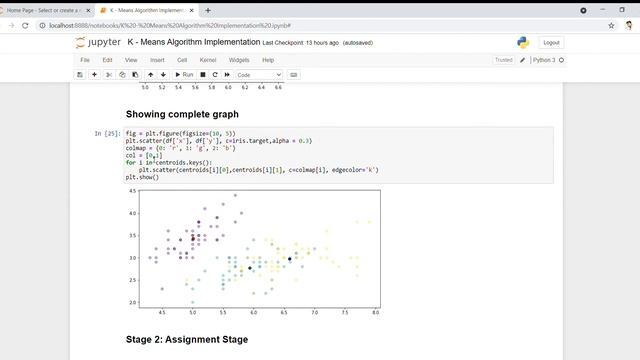This screenshot has height=360, width=640.
Task: Open the View menu
Action: 131,60
